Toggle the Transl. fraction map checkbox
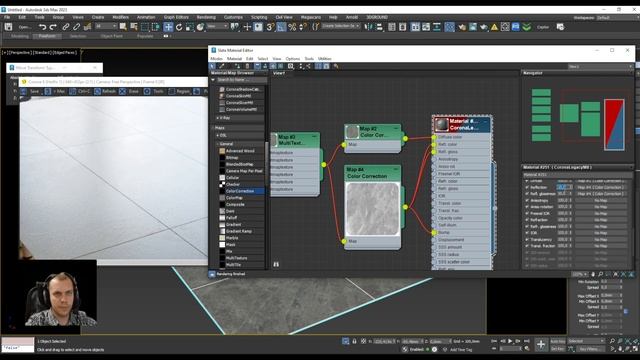The height and width of the screenshot is (360, 640). pyautogui.click(x=527, y=246)
